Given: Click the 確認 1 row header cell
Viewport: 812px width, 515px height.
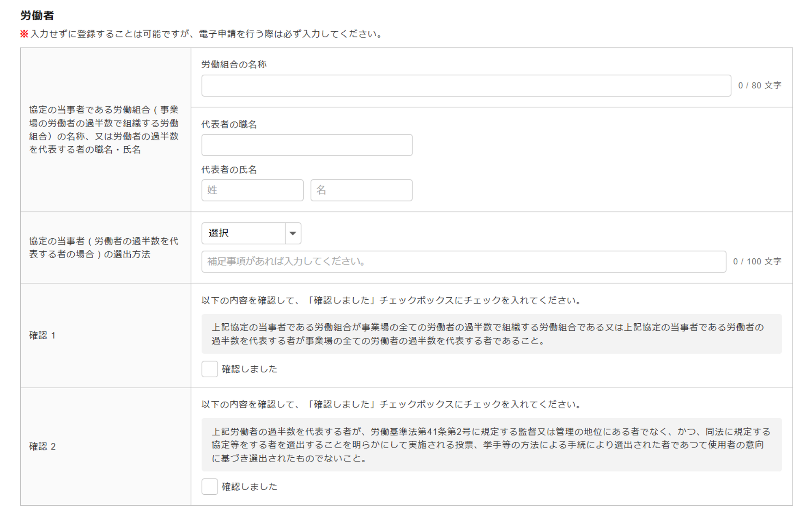Looking at the screenshot, I should point(106,335).
